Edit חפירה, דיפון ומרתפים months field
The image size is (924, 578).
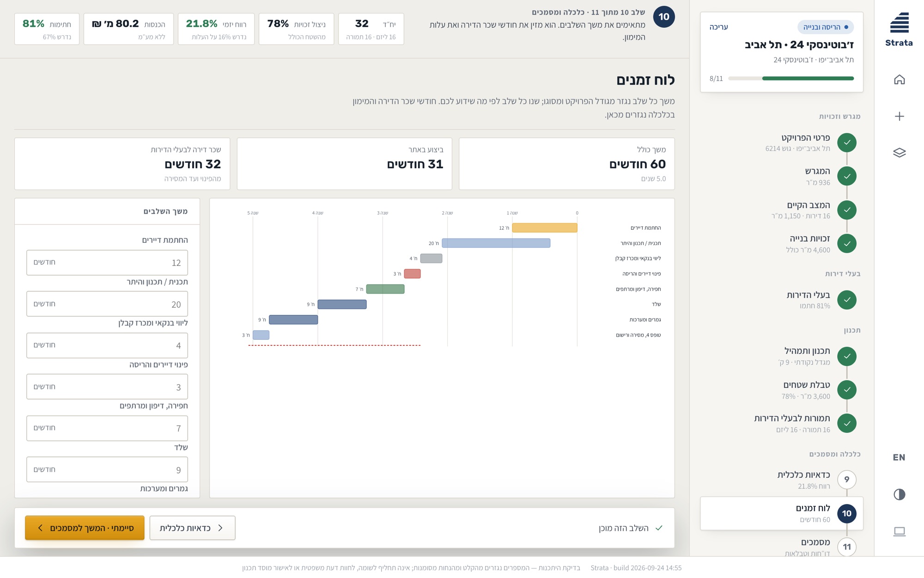click(x=107, y=428)
